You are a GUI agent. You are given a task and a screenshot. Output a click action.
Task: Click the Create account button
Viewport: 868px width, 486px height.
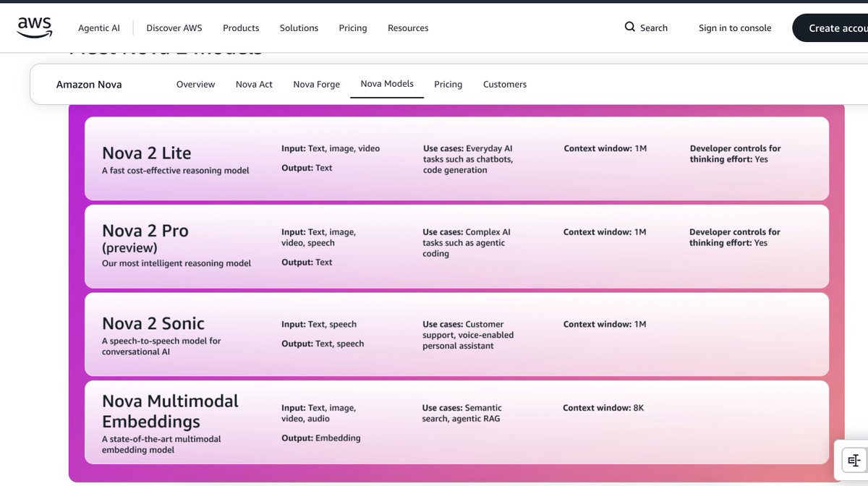point(830,28)
